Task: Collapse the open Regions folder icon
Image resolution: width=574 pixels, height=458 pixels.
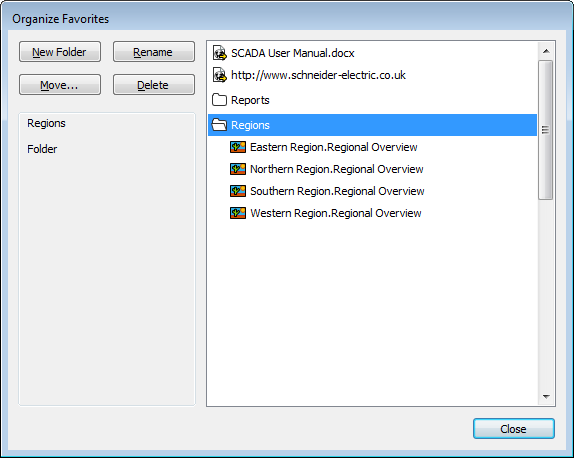Action: pos(219,125)
